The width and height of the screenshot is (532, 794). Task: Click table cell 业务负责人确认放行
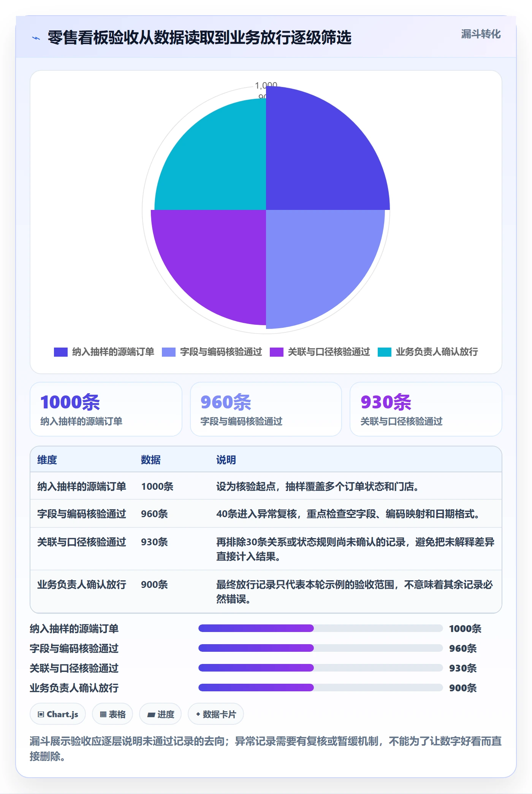(x=82, y=584)
